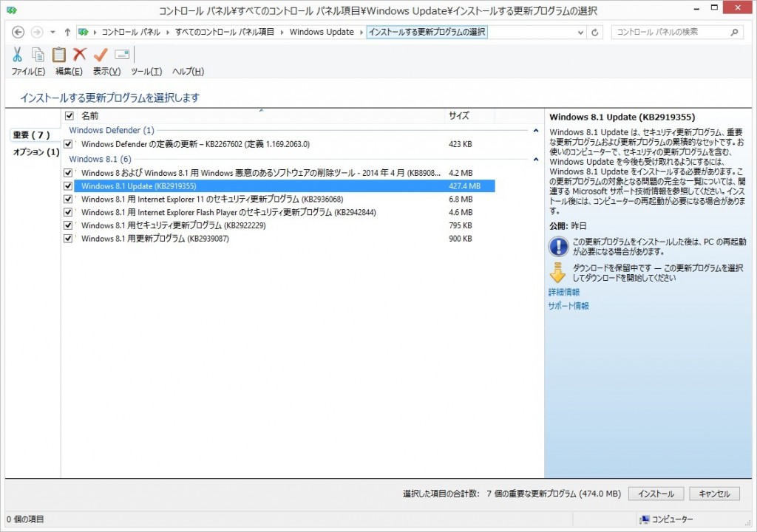The image size is (757, 532).
Task: Click the back navigation arrow
Action: (x=18, y=32)
